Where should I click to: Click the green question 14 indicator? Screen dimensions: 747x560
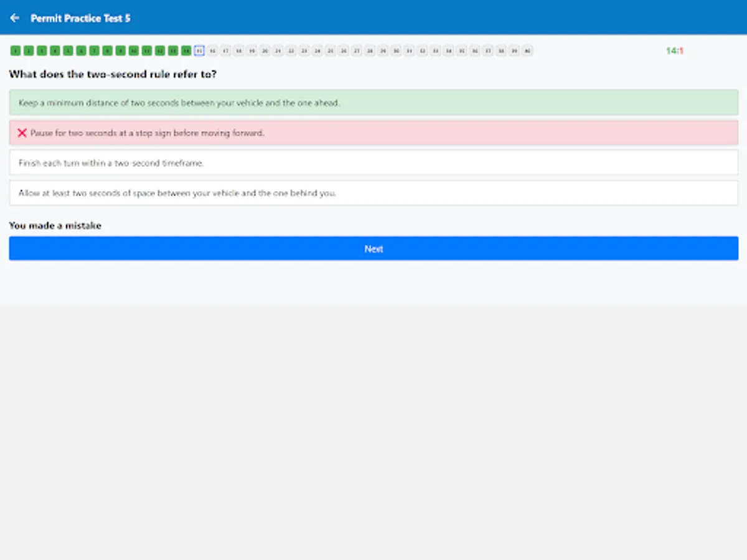coord(186,51)
